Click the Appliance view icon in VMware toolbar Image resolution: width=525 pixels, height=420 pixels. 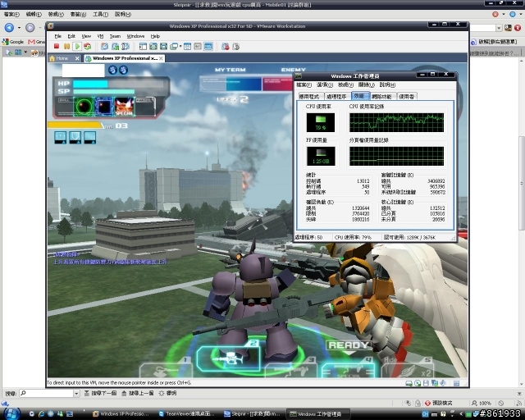point(198,46)
